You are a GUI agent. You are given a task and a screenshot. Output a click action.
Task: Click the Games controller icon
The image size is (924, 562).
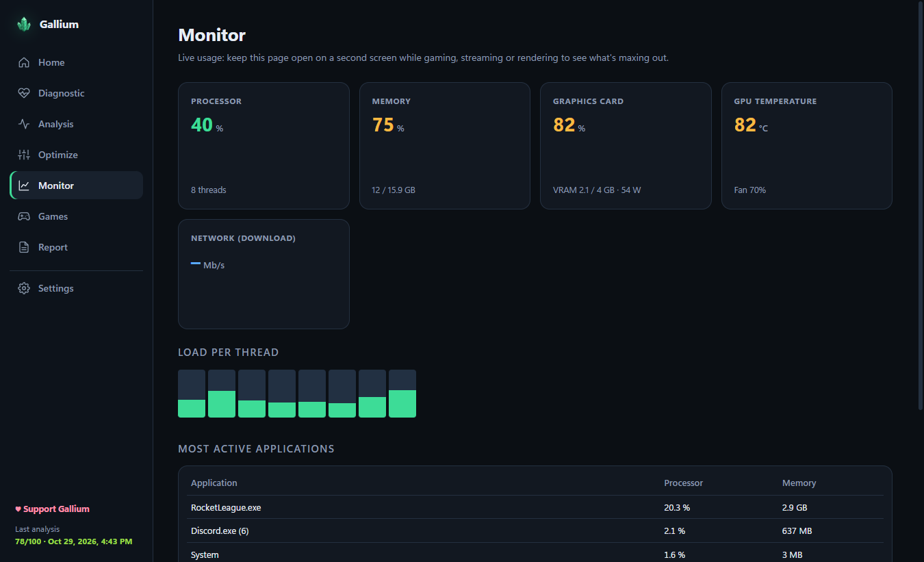pos(24,216)
